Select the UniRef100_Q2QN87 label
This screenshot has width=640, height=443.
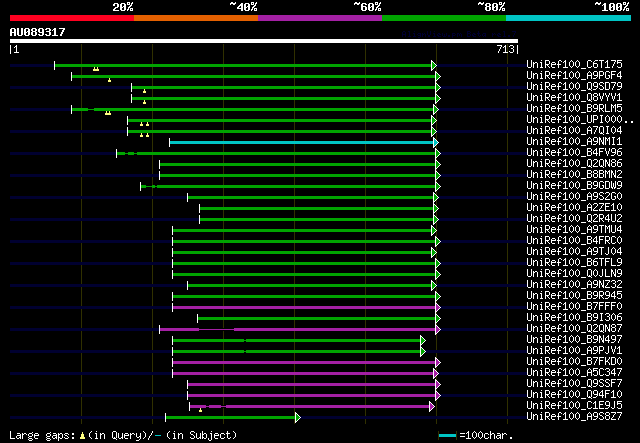tap(574, 329)
